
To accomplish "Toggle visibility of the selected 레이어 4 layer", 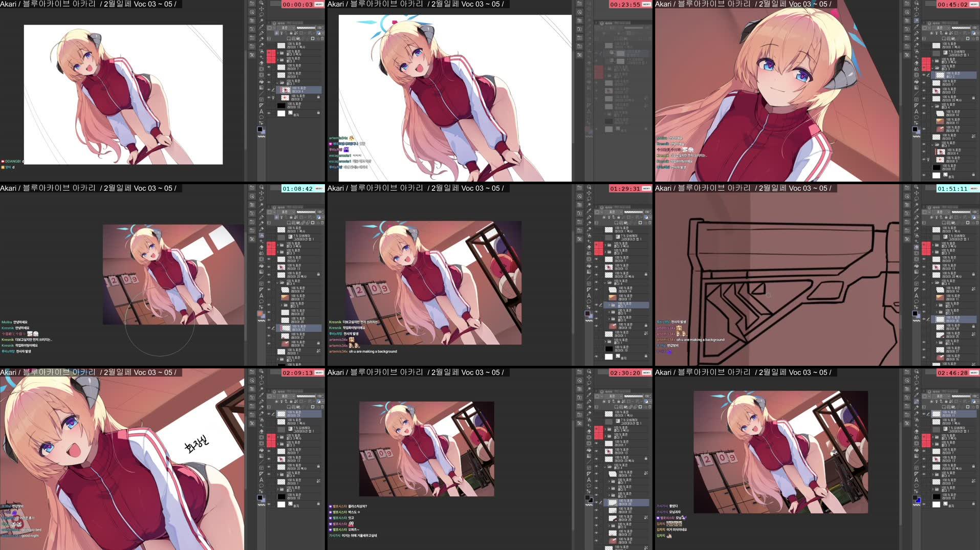I will 269,90.
